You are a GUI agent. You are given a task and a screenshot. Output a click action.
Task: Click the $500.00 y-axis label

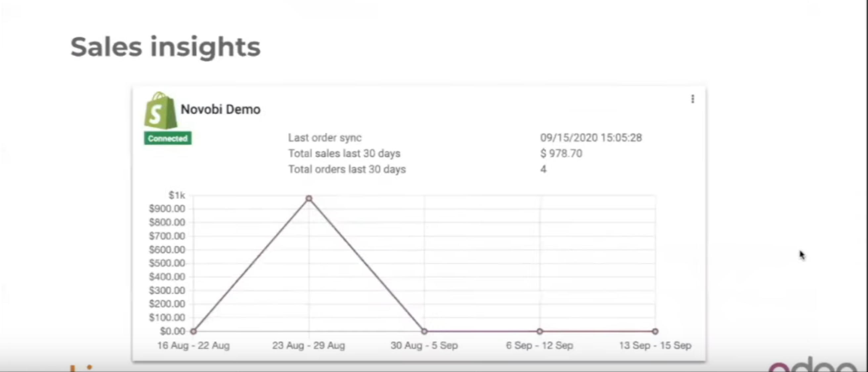[x=167, y=263]
